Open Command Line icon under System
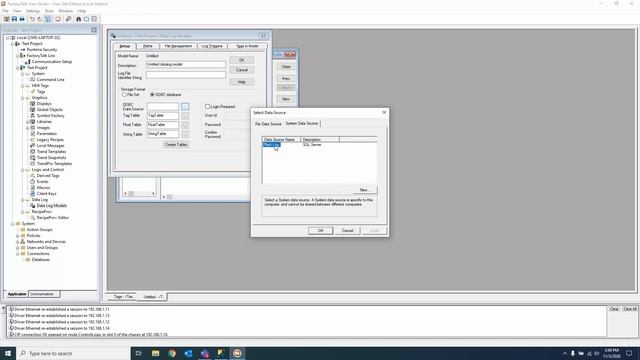Image resolution: width=640 pixels, height=360 pixels. click(x=33, y=80)
